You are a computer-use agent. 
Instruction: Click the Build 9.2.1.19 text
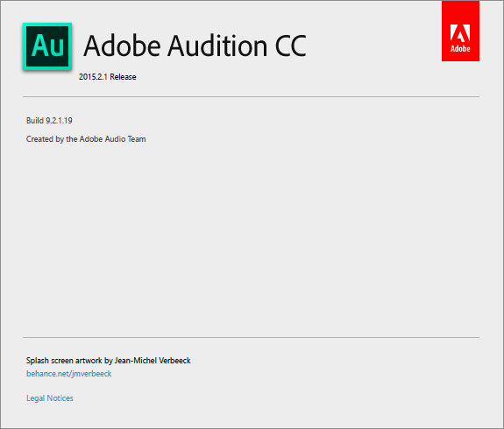pos(49,121)
